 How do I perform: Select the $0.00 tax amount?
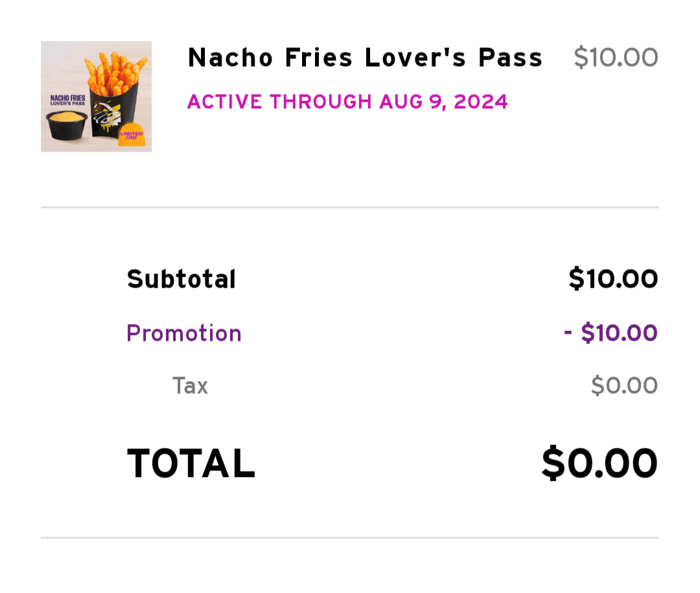click(x=624, y=386)
